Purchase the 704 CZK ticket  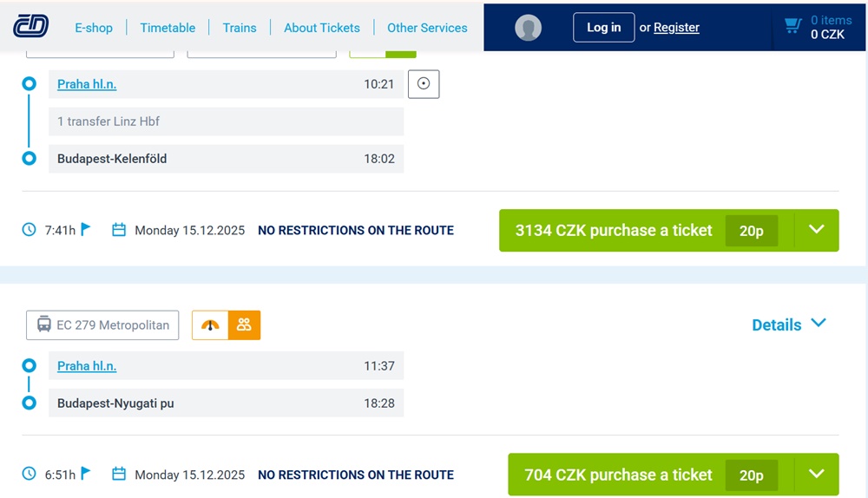pos(618,475)
